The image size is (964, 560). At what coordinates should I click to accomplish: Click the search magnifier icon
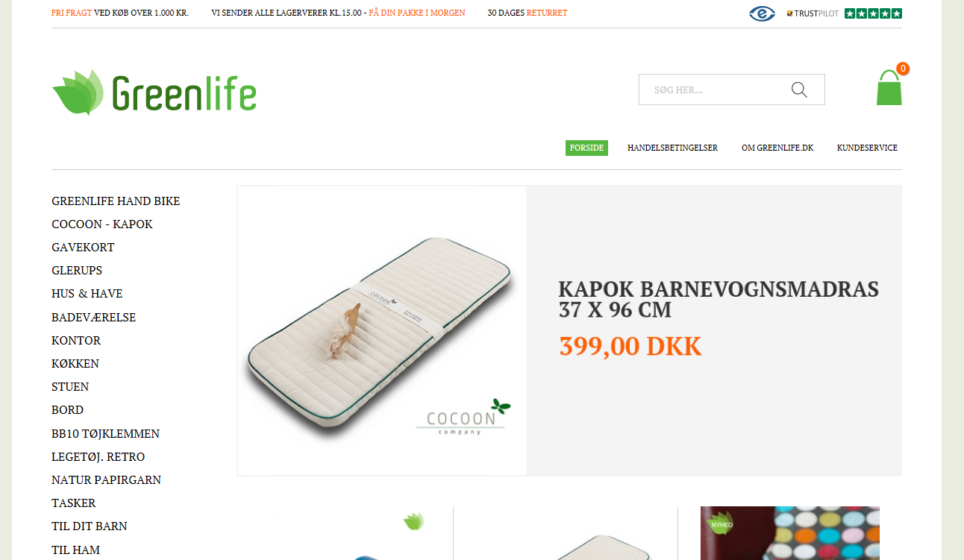pyautogui.click(x=799, y=89)
